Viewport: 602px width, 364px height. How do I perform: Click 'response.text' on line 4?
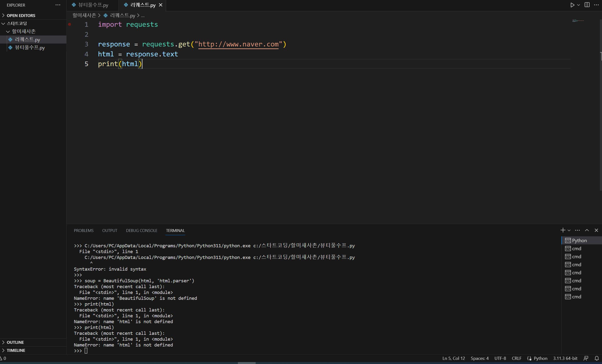pyautogui.click(x=152, y=54)
